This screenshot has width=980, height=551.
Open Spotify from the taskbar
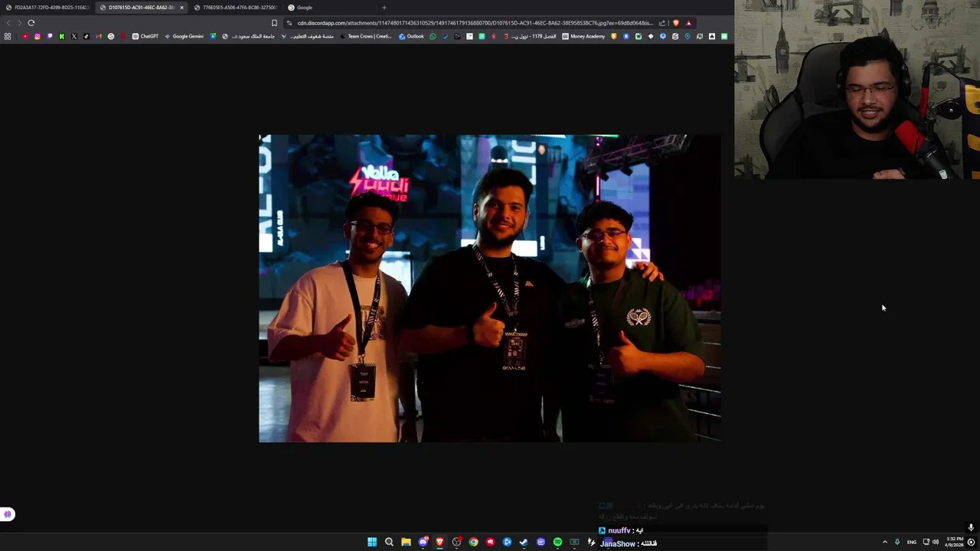coord(557,542)
